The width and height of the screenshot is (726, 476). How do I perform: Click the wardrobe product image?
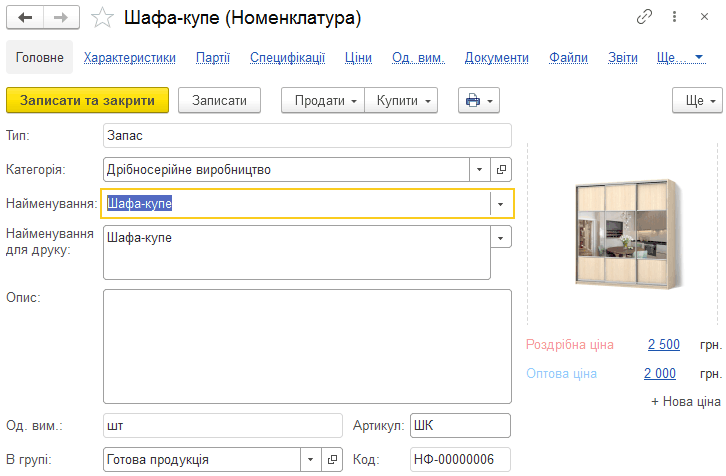[x=629, y=234]
